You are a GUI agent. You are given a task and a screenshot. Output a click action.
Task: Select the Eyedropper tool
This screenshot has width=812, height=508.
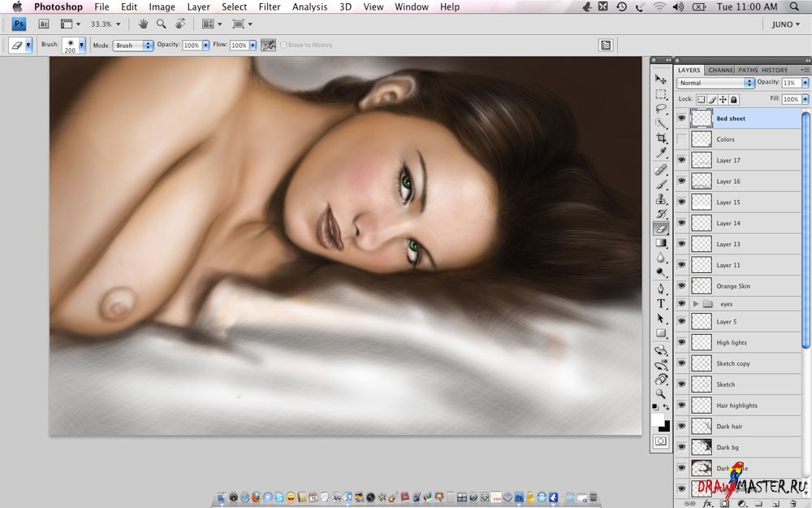[x=661, y=153]
